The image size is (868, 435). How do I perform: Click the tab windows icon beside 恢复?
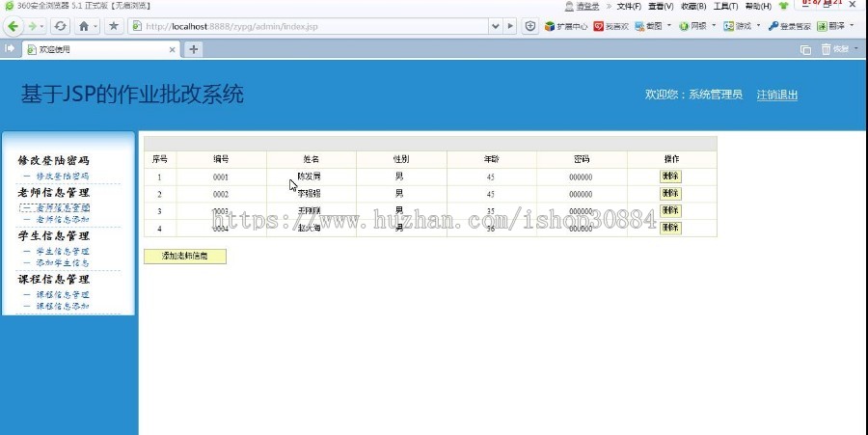pyautogui.click(x=805, y=50)
